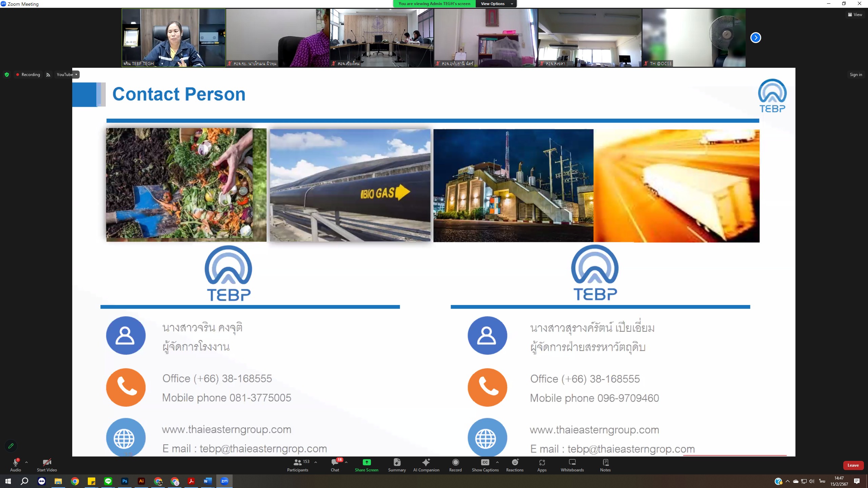Open LINE app from the taskbar
Image resolution: width=868 pixels, height=488 pixels.
click(x=108, y=481)
